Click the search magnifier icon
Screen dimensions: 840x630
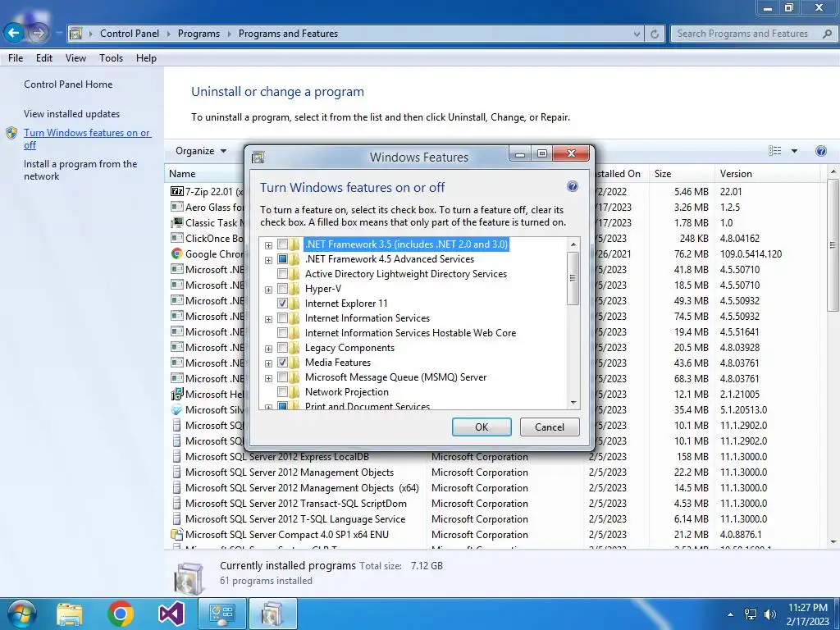[x=827, y=34]
